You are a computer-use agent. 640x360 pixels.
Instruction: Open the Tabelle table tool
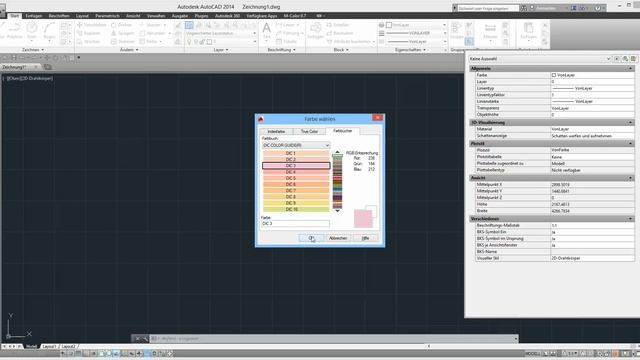286,42
